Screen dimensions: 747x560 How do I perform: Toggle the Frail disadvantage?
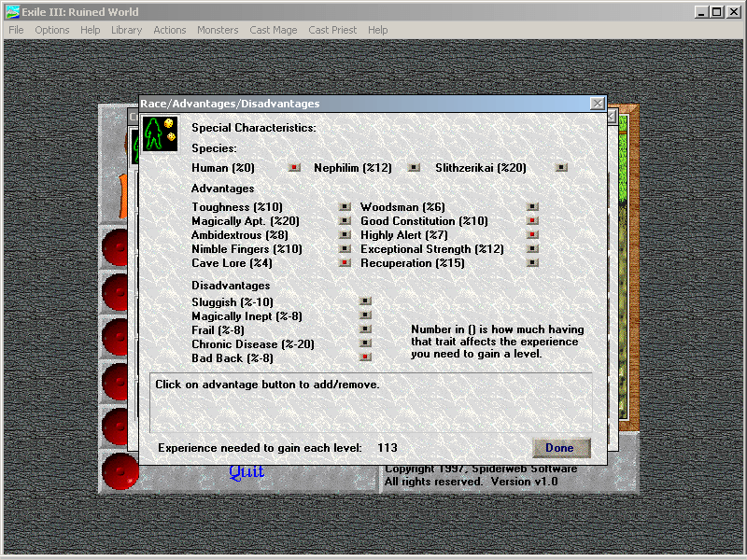[x=365, y=329]
